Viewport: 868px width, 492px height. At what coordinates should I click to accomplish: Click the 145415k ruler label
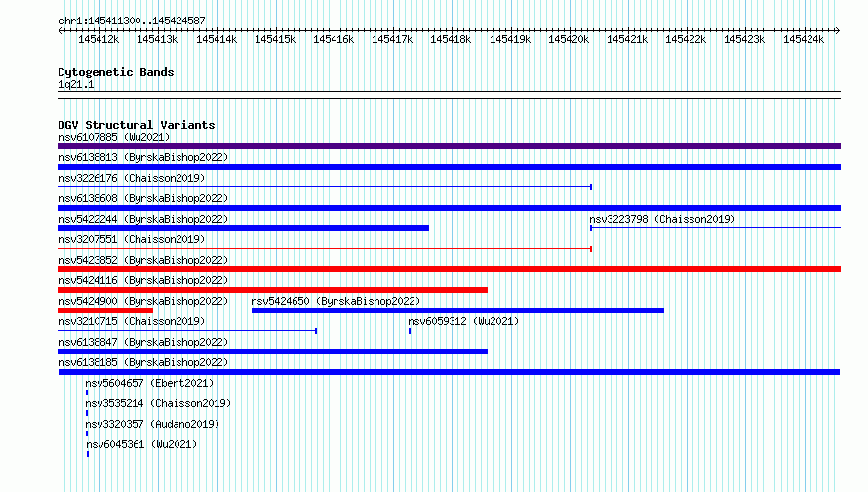pyautogui.click(x=275, y=39)
